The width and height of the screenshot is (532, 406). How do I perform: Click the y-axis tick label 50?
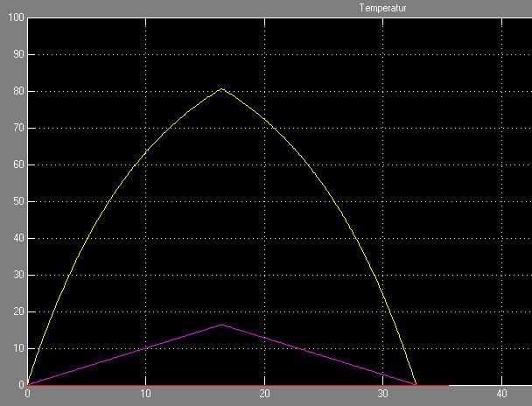pos(15,201)
